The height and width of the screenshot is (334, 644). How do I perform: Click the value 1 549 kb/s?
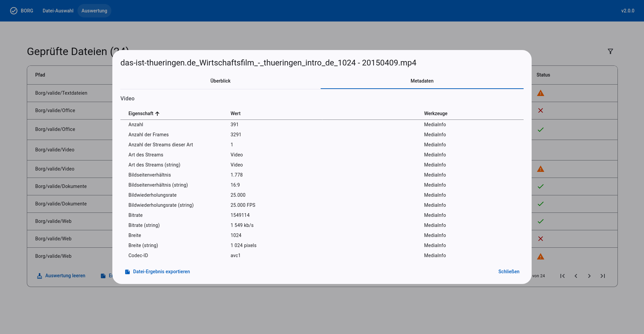(x=242, y=225)
